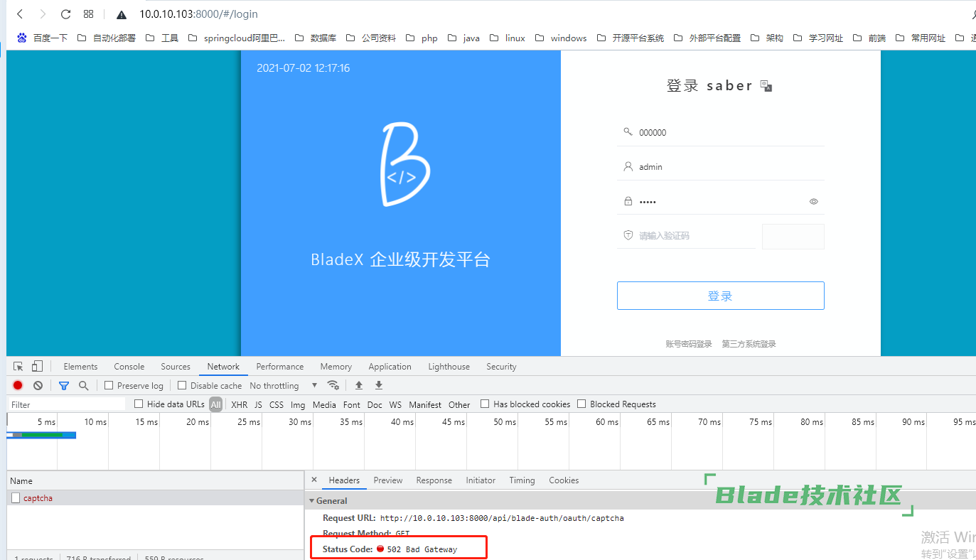Click the address bar URL field

point(198,14)
